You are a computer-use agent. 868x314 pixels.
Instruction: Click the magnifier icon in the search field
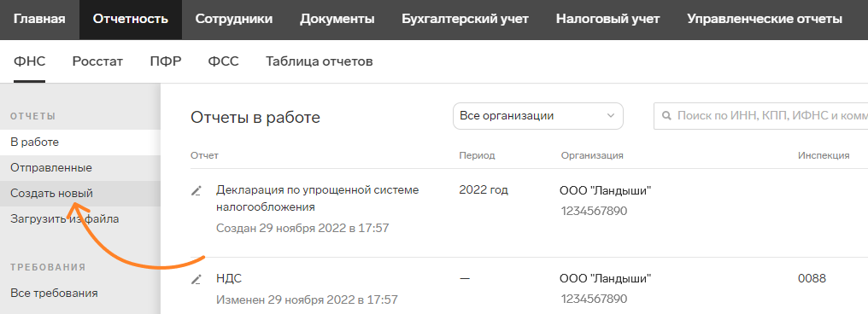click(x=666, y=116)
